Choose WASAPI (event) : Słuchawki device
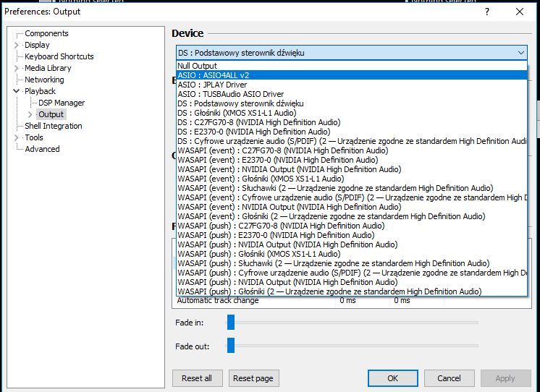Screen dimensions: 540x392 pyautogui.click(x=352, y=188)
